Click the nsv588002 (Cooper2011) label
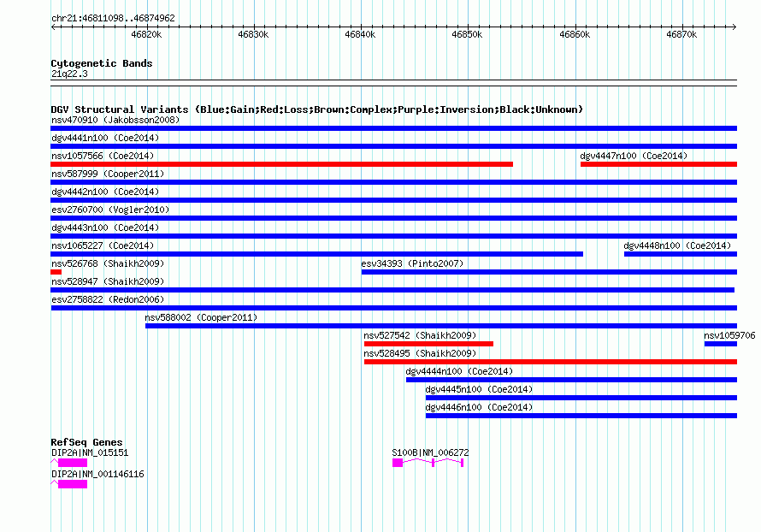 [x=201, y=317]
